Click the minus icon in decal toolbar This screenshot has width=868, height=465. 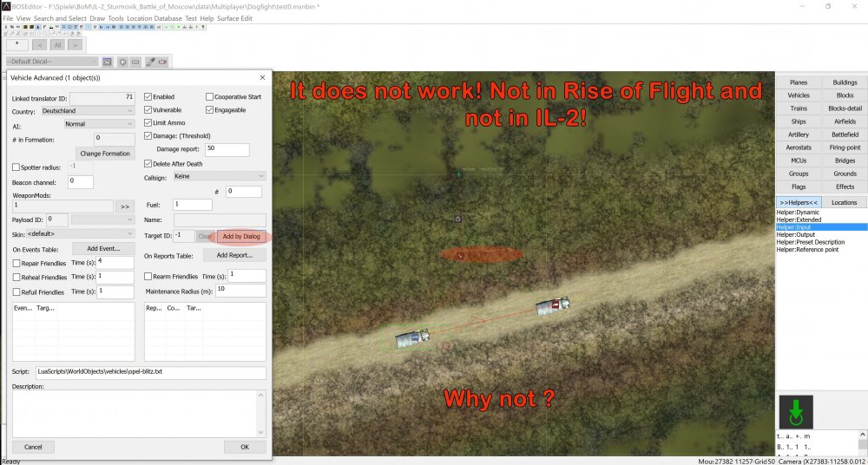(x=136, y=62)
